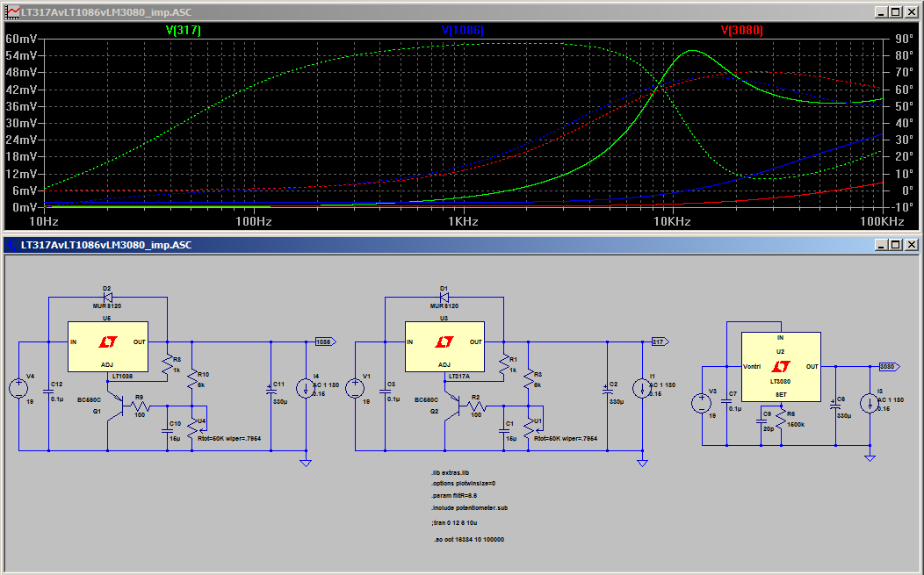Select capacitor C11 (330µ)
Image resolution: width=924 pixels, height=575 pixels.
tap(271, 392)
